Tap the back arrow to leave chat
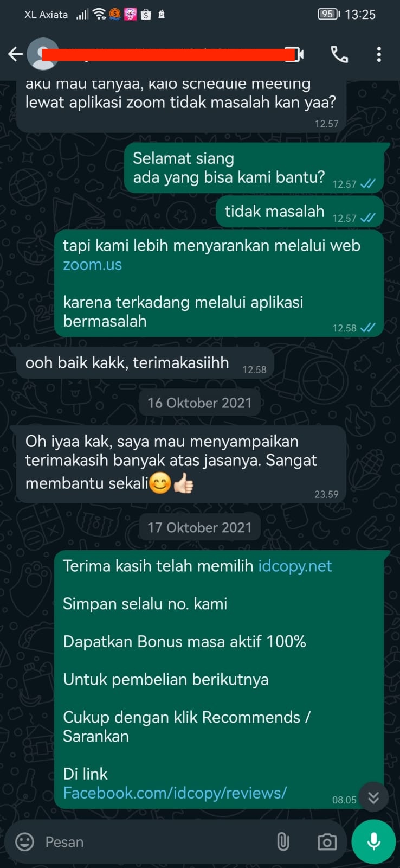Viewport: 400px width, 868px height. [15, 54]
